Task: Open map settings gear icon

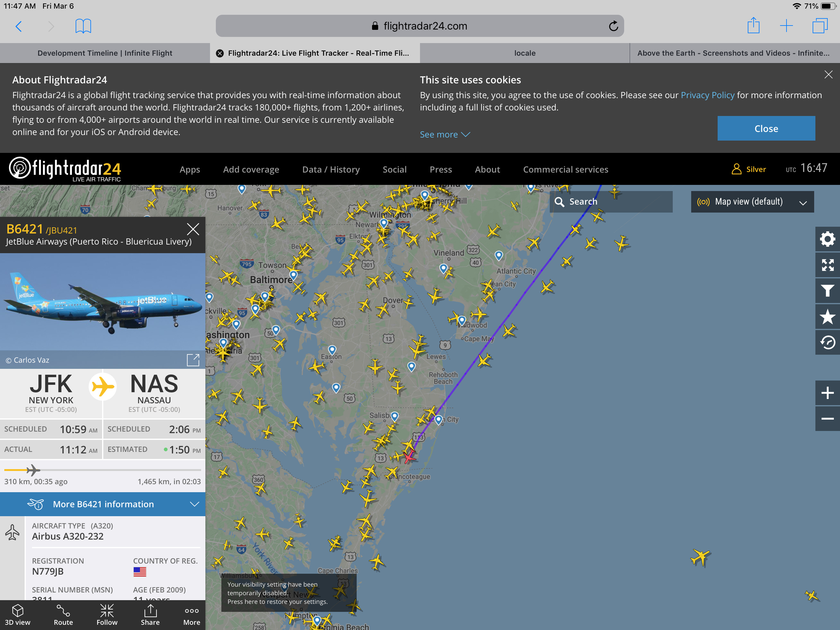Action: click(x=827, y=239)
